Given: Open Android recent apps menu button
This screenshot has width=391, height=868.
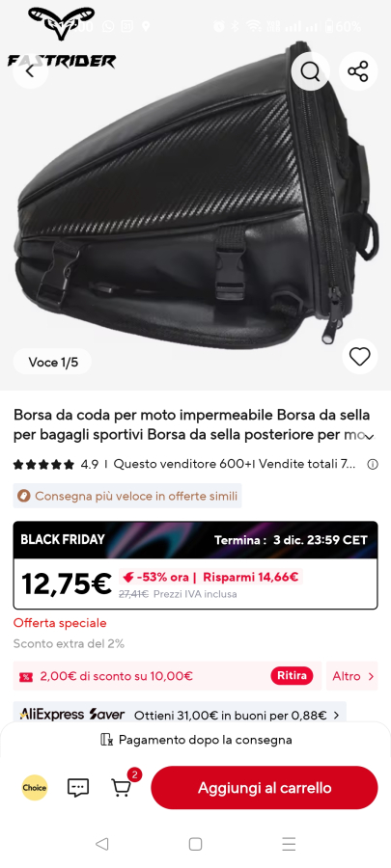Looking at the screenshot, I should click(289, 844).
